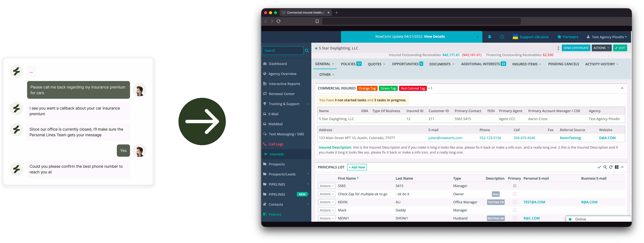This screenshot has height=243, width=644.
Task: Click the Prospects folder icon
Action: (265, 164)
